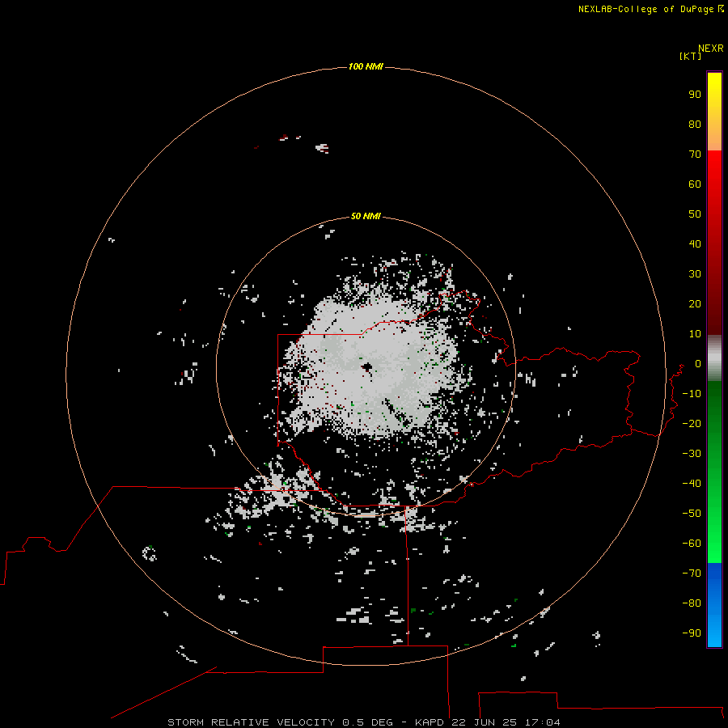This screenshot has height=728, width=728.
Task: Click the positive 40 knot scale label
Action: 695,243
